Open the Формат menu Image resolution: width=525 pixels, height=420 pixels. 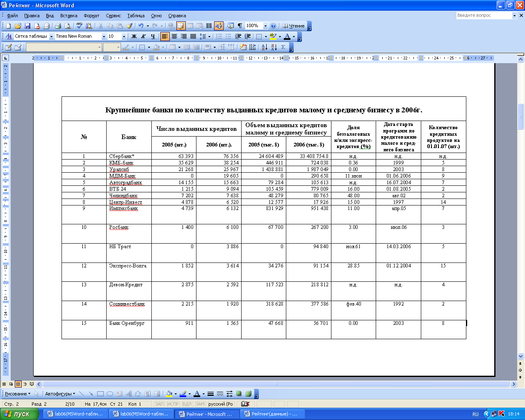(x=91, y=16)
